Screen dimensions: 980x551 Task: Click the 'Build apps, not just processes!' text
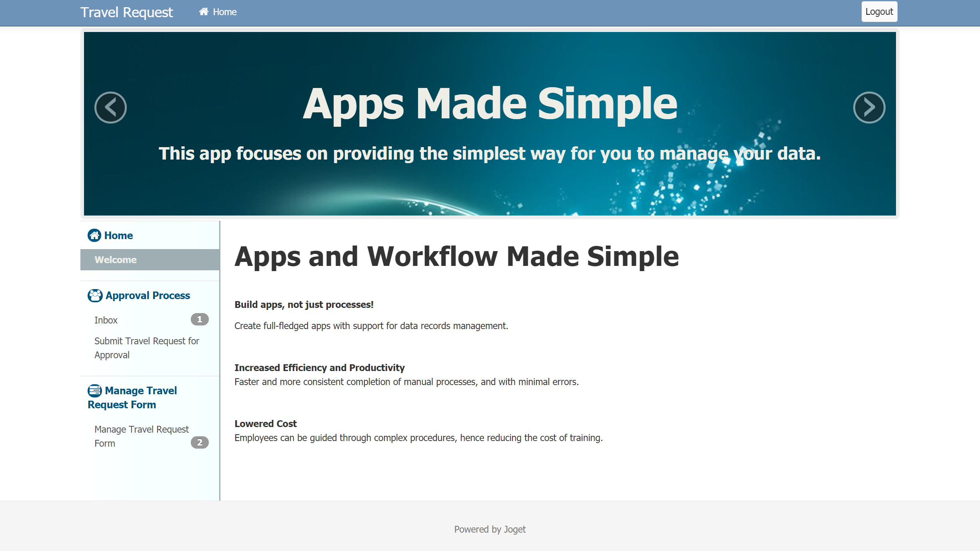point(304,305)
